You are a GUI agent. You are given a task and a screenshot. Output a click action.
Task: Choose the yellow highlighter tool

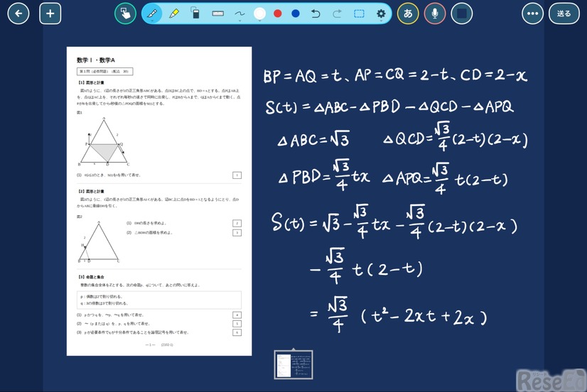(173, 13)
